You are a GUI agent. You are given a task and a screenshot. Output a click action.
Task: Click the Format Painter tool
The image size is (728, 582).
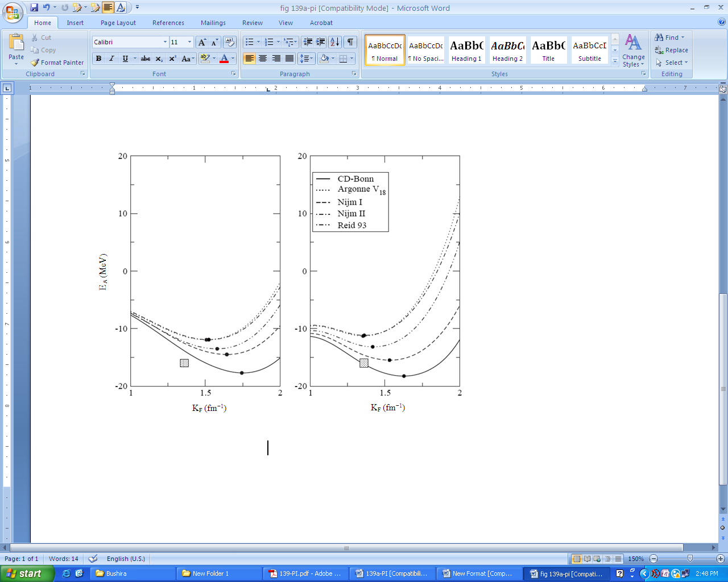pyautogui.click(x=57, y=63)
